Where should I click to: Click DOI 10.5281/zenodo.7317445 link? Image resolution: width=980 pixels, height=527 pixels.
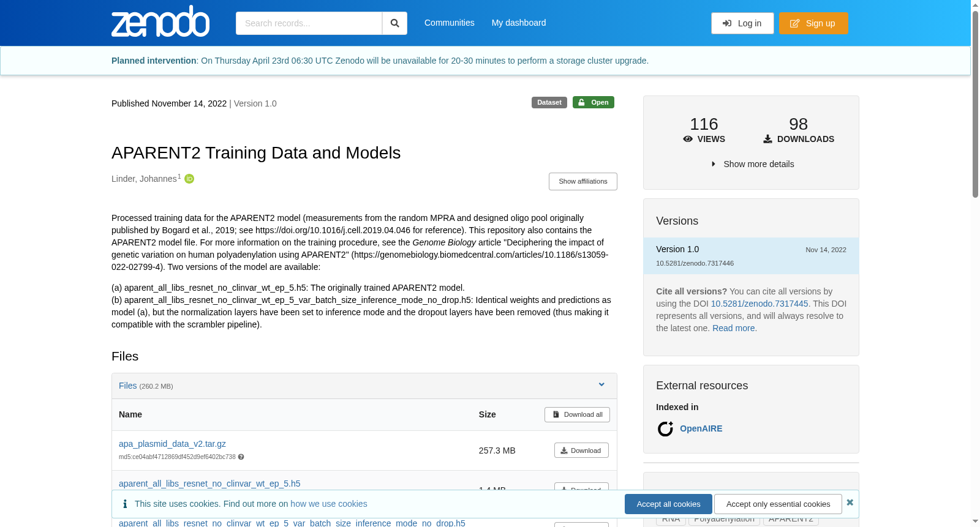[759, 304]
